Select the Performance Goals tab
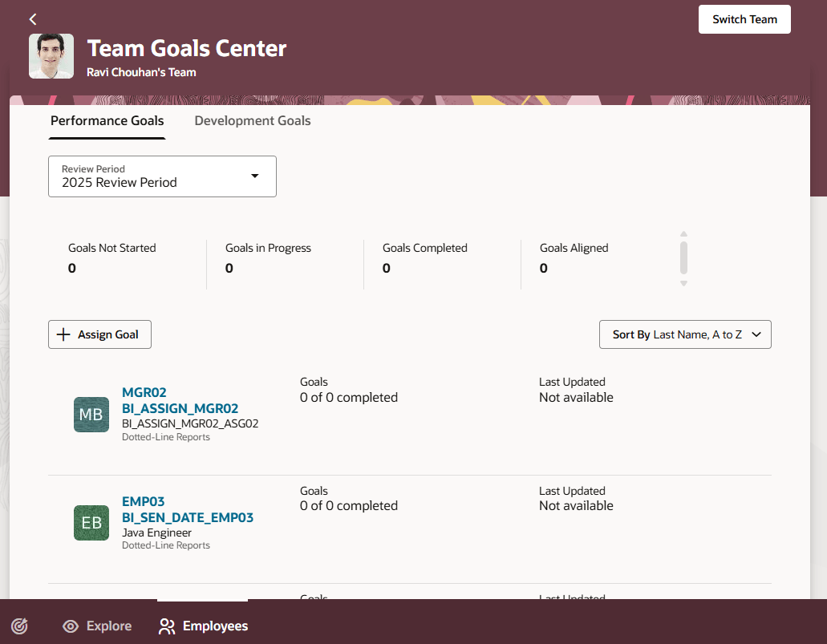Viewport: 827px width, 644px height. (x=107, y=121)
